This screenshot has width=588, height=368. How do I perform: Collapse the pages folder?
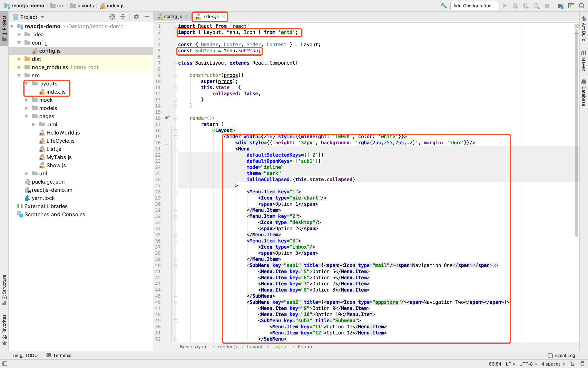[x=26, y=116]
